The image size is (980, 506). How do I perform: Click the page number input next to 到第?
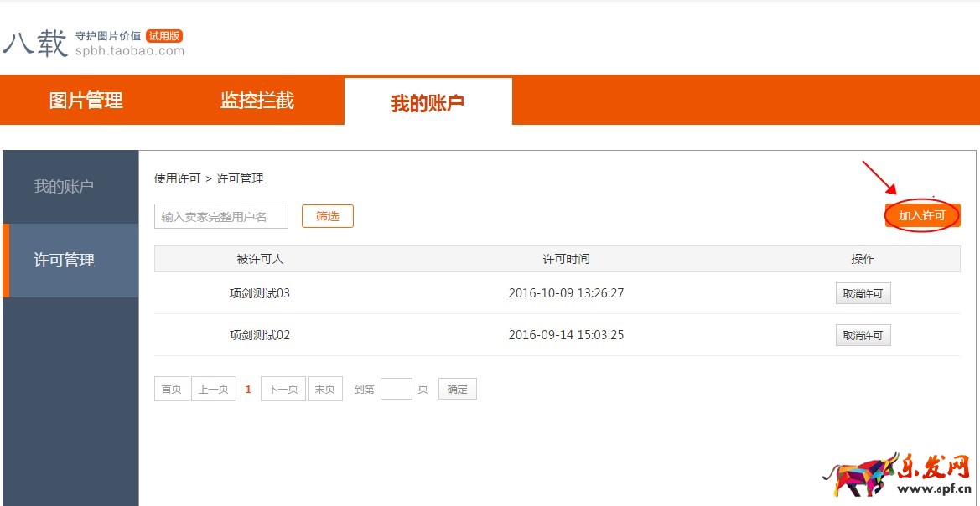coord(396,388)
